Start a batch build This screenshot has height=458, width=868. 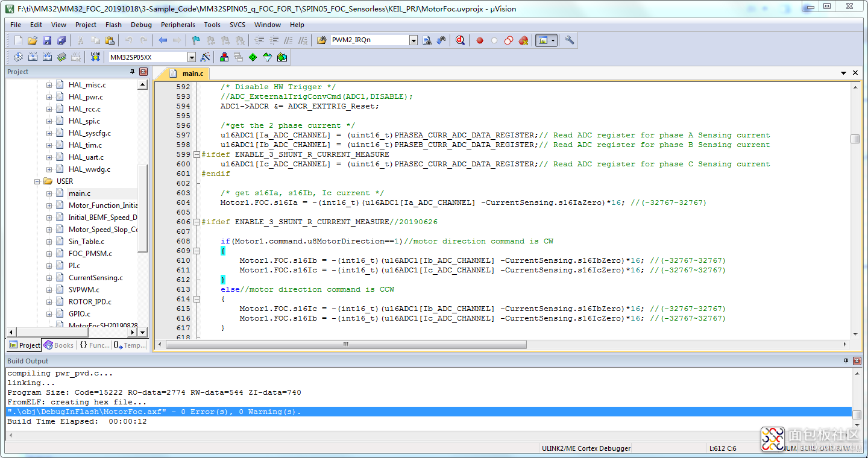click(x=61, y=57)
